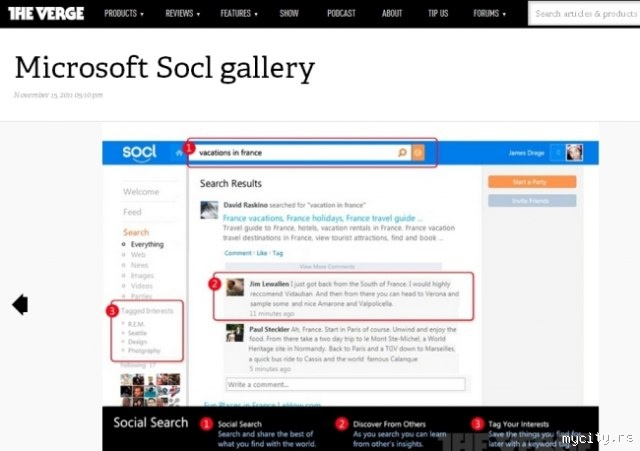Go to previous gallery image with left arrow
The width and height of the screenshot is (640, 451).
point(20,304)
